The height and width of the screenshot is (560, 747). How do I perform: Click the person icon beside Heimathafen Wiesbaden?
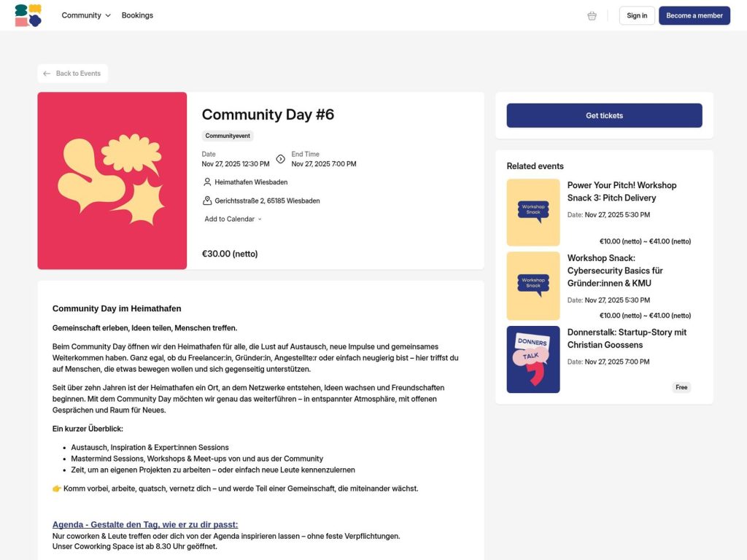click(x=206, y=182)
